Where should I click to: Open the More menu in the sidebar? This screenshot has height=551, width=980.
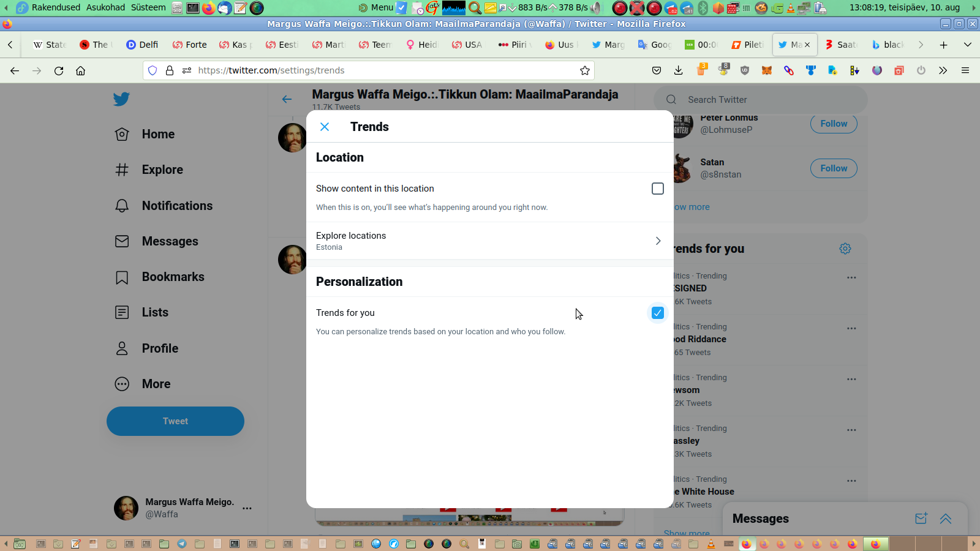[x=143, y=384]
